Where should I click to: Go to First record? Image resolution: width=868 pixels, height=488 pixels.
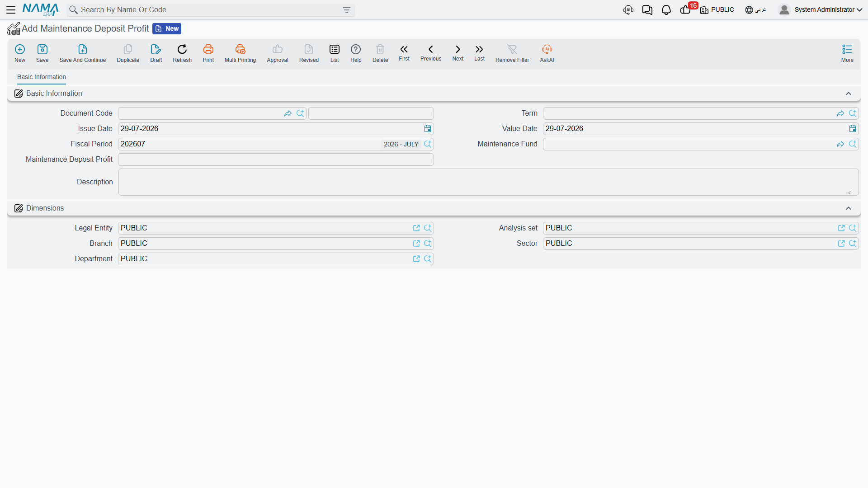coord(404,53)
